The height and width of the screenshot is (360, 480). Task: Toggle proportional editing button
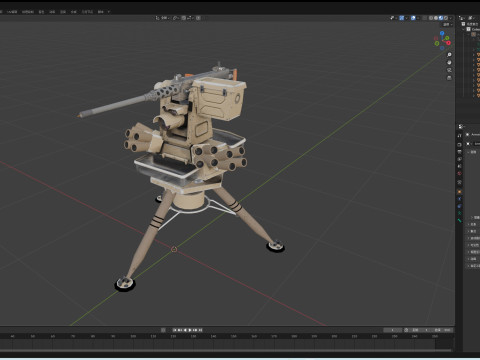click(198, 18)
